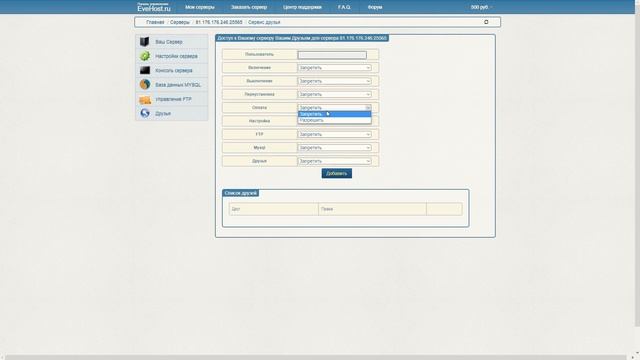Image resolution: width=640 pixels, height=360 pixels.
Task: Click the refresh icon in breadcrumb bar
Action: tap(486, 22)
